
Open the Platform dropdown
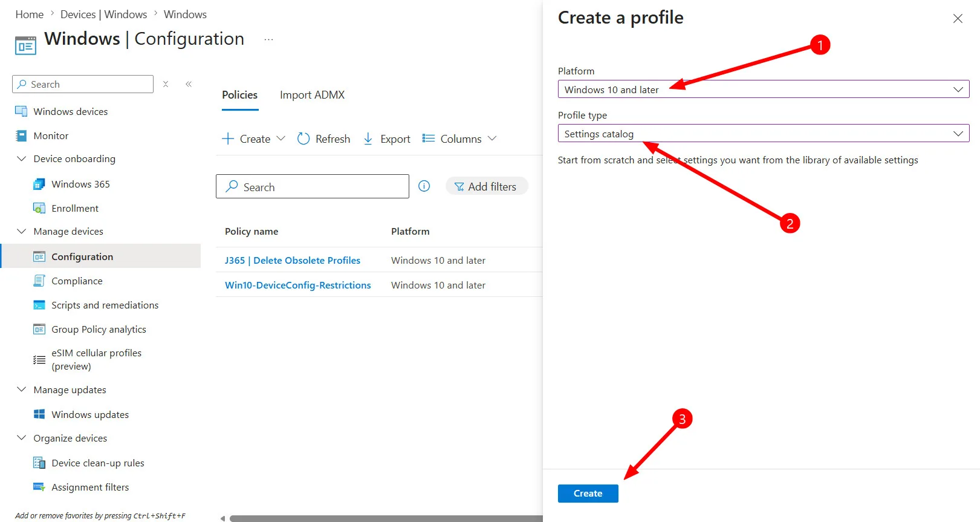tap(764, 90)
